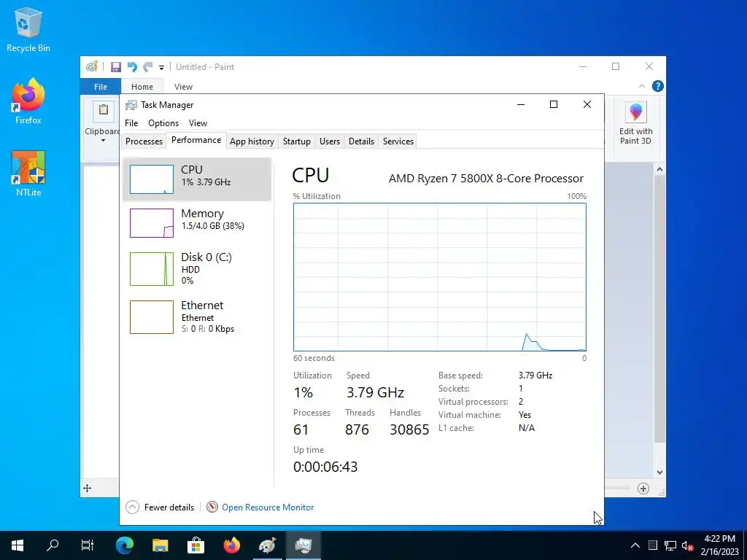Click the Redo icon in Paint's title bar
Screen dimensions: 747x560
pos(148,67)
